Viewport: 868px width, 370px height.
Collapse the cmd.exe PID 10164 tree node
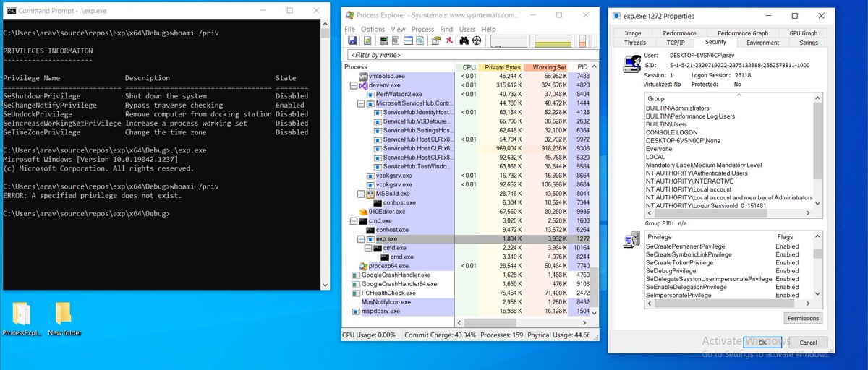point(368,248)
